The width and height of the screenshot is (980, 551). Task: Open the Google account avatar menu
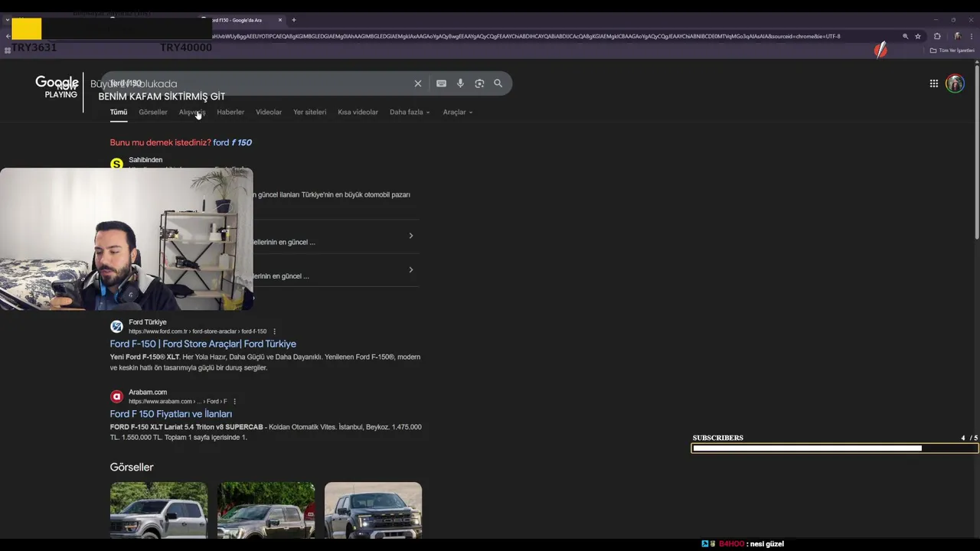tap(955, 83)
